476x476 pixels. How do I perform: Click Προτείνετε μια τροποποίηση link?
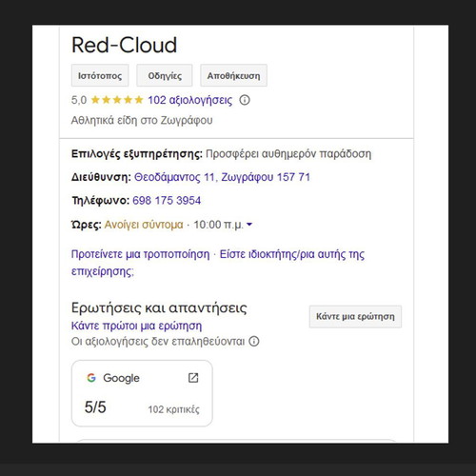point(140,254)
